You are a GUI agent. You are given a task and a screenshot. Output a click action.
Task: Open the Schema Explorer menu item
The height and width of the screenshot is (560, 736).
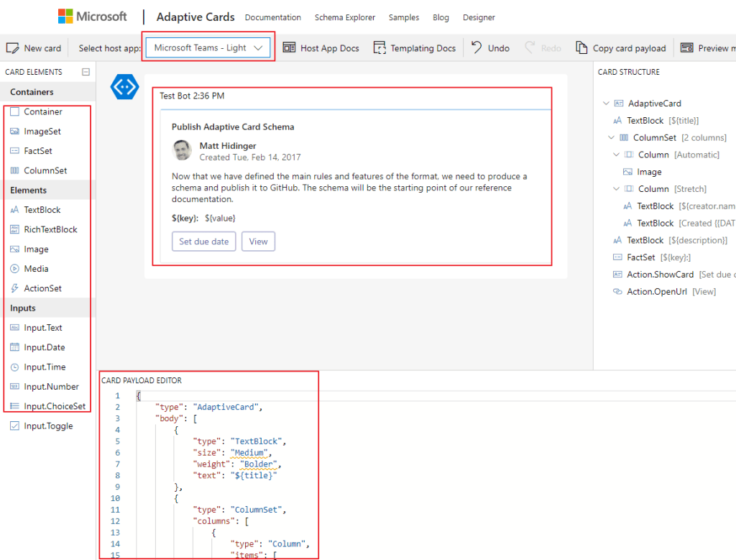[x=344, y=17]
